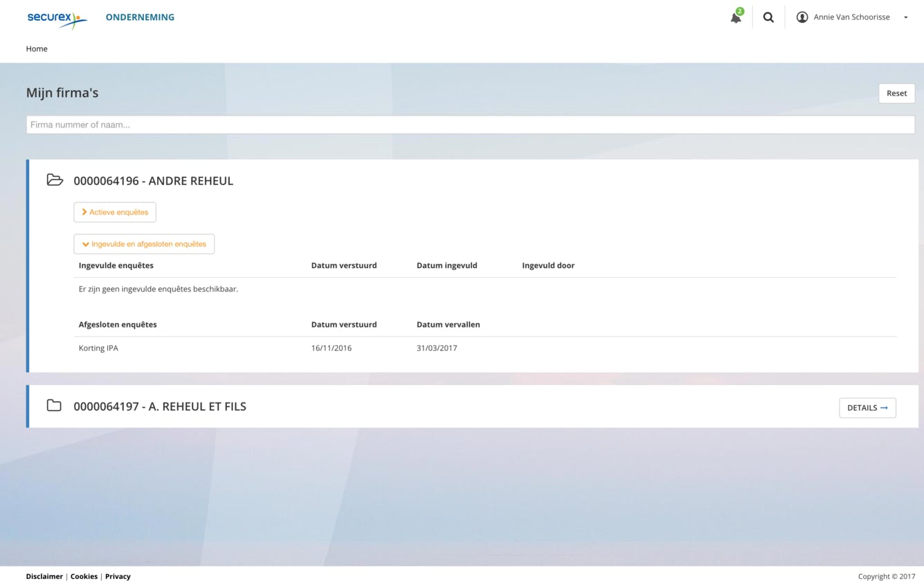The image size is (924, 581).
Task: Click 'Er zijn geen ingevulde enquêtes beschikbaar' text
Action: [158, 289]
